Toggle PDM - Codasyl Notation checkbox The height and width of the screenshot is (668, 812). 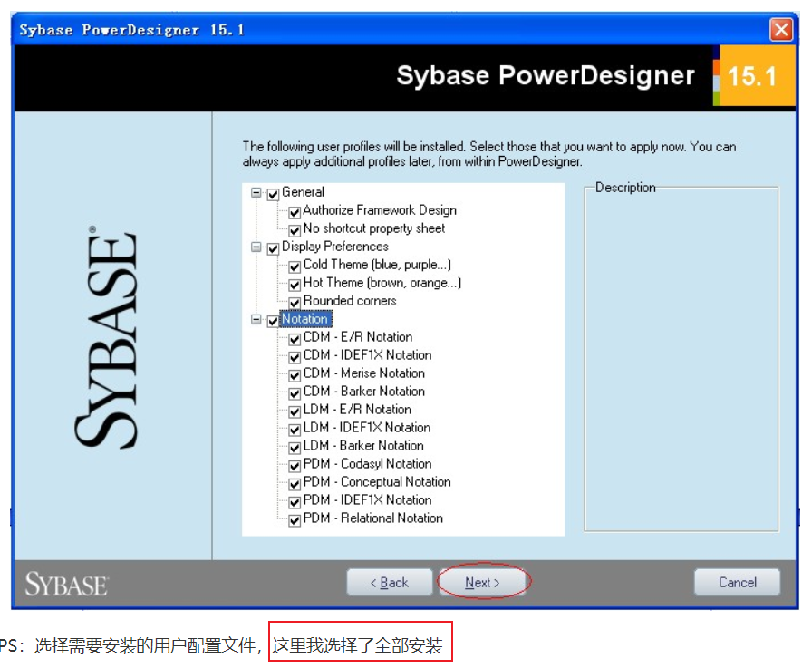[x=295, y=466]
